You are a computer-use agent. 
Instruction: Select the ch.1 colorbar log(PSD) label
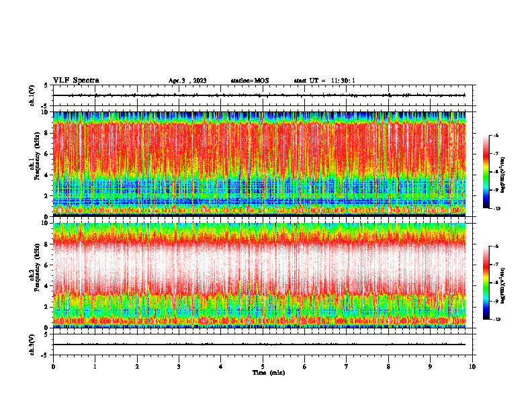tap(503, 175)
